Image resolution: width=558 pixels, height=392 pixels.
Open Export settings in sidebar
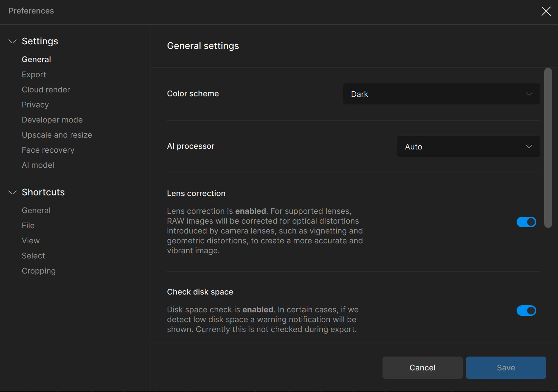click(x=34, y=75)
